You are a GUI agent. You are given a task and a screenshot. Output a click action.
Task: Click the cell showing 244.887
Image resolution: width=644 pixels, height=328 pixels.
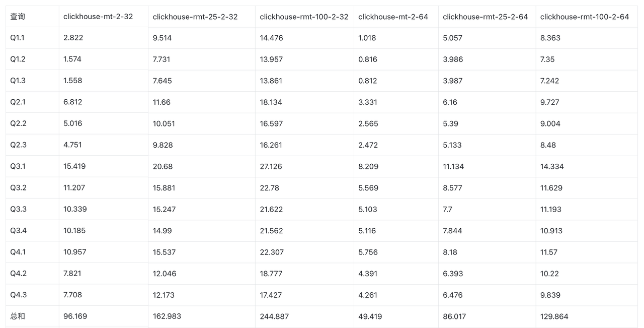coord(274,316)
